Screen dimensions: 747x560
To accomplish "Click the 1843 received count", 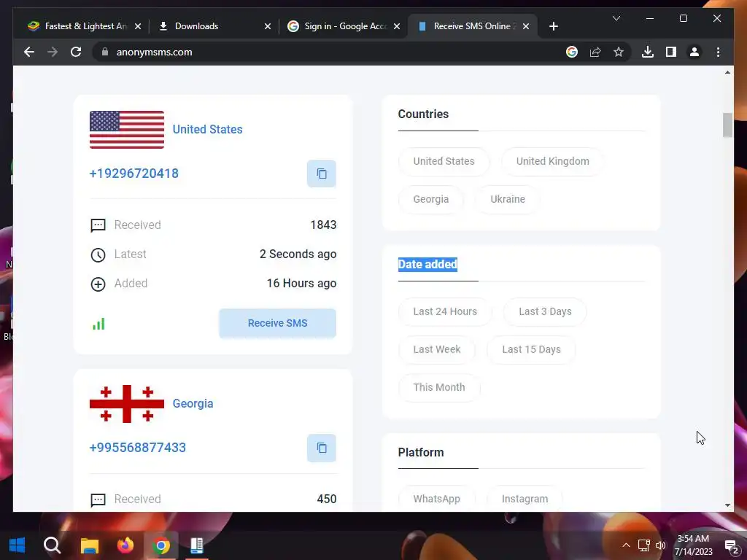I will click(x=323, y=225).
